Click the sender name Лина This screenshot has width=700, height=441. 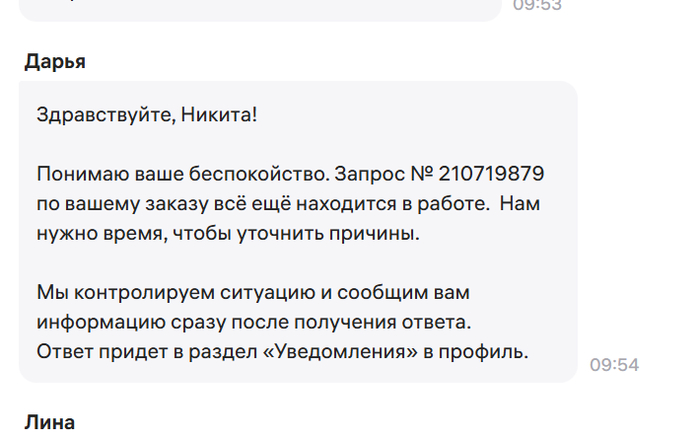pyautogui.click(x=49, y=423)
